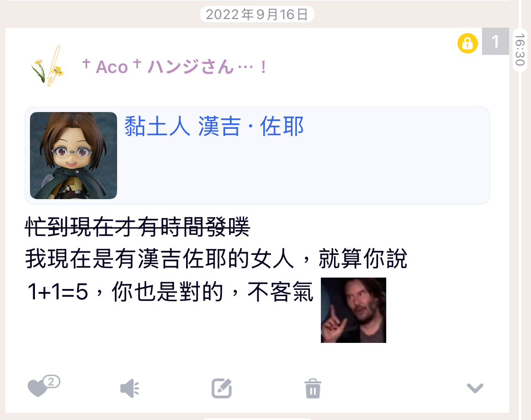
Task: Click the strikethrough text 忙到現在才有時間發噗
Action: point(137,227)
